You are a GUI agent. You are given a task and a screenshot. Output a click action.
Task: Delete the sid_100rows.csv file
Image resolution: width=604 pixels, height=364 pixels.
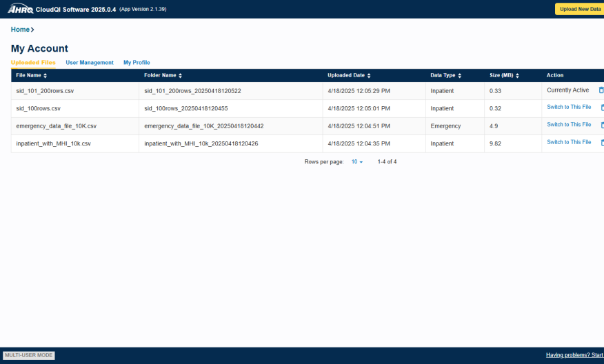pos(602,108)
